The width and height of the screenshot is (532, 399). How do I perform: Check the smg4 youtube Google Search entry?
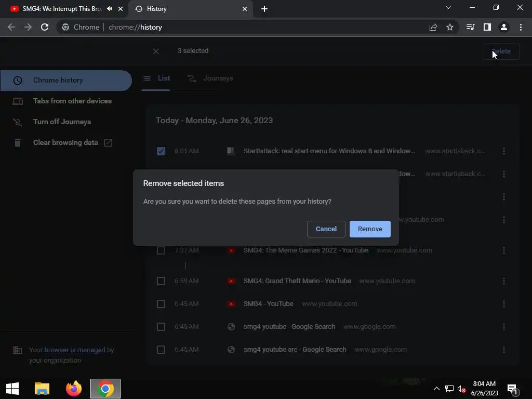pyautogui.click(x=161, y=327)
